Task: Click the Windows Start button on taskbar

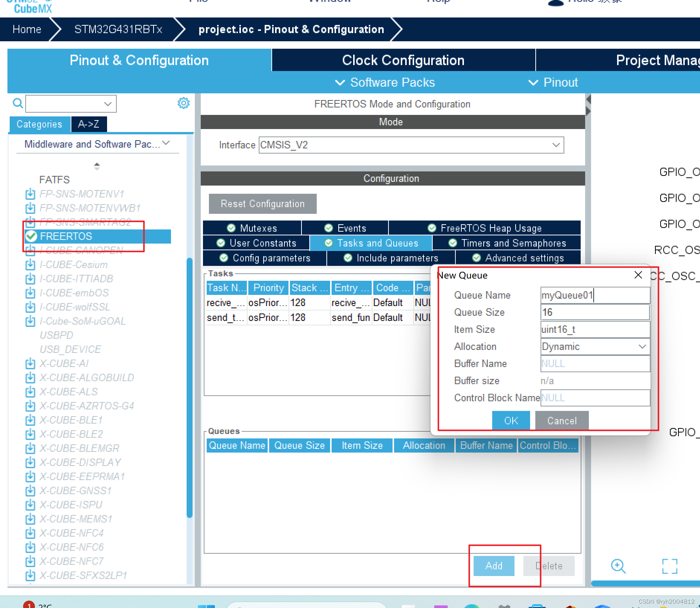Action: 206,606
